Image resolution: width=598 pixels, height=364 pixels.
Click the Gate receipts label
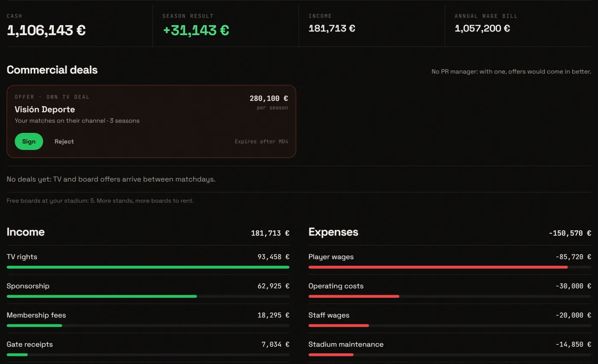[30, 344]
